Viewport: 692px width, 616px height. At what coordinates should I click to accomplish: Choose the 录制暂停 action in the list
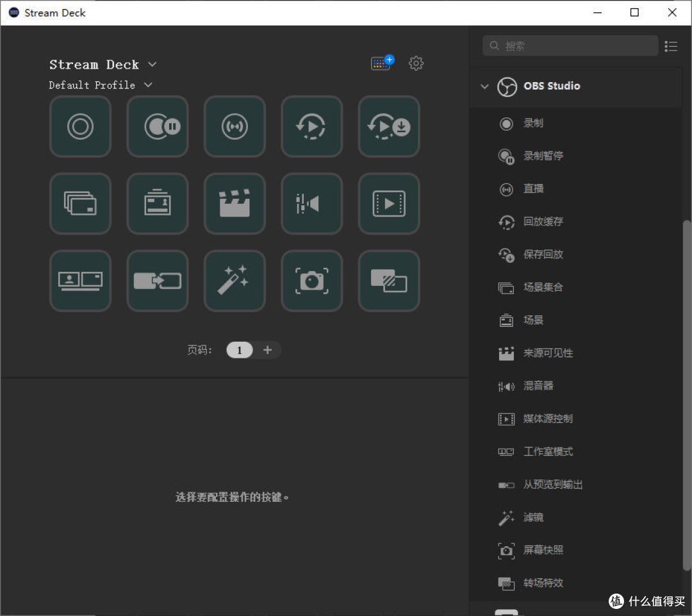[575, 156]
